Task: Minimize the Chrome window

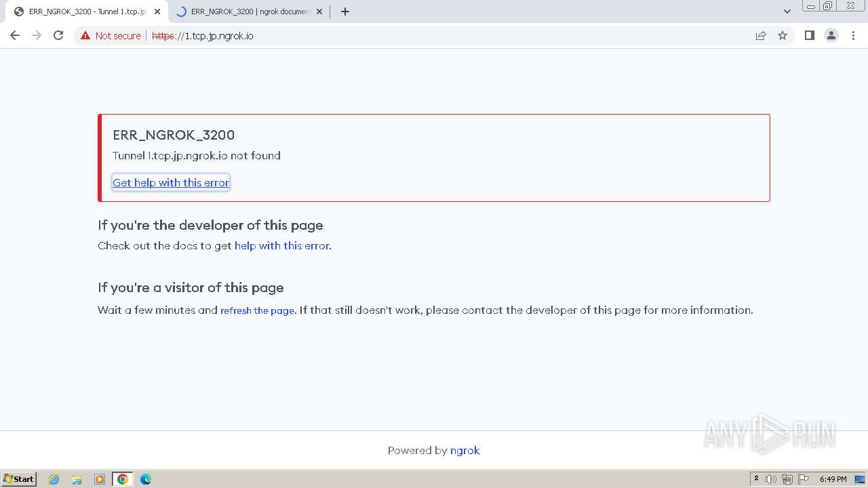Action: (x=810, y=6)
